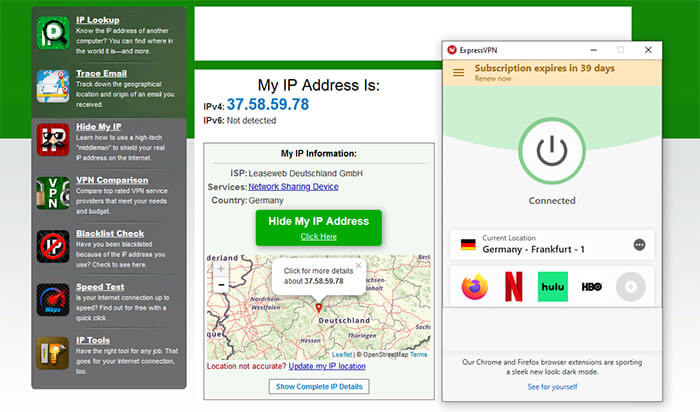
Task: Launch Netflix shortcut in ExpressVPN
Action: [x=513, y=287]
